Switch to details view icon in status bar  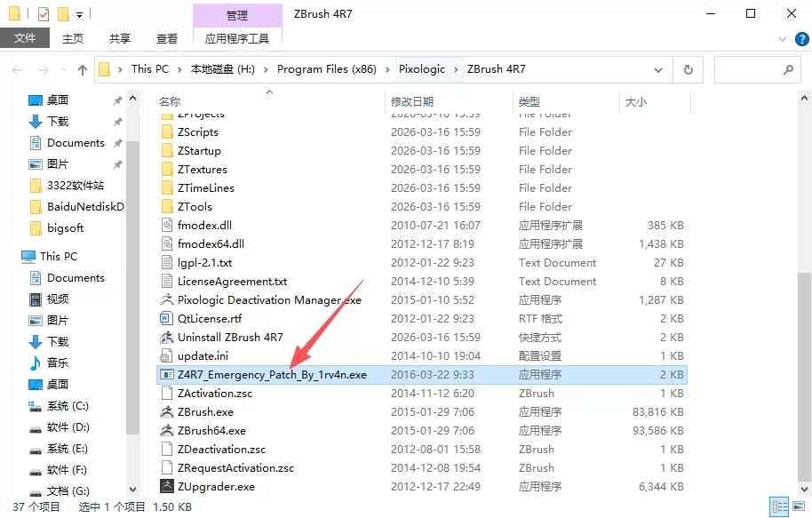coord(779,506)
